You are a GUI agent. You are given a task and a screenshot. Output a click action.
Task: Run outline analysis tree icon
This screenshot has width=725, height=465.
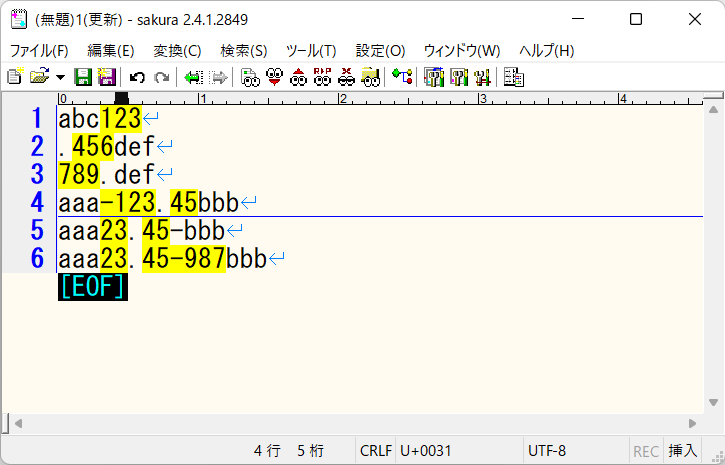point(402,77)
